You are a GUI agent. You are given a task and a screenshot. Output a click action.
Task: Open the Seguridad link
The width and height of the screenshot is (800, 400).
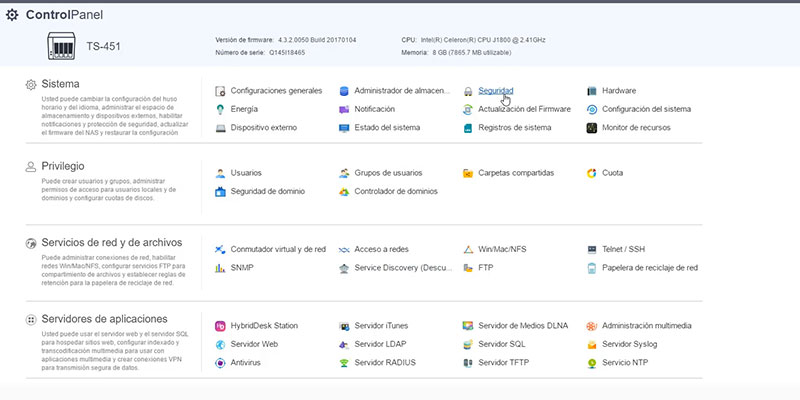click(x=495, y=91)
